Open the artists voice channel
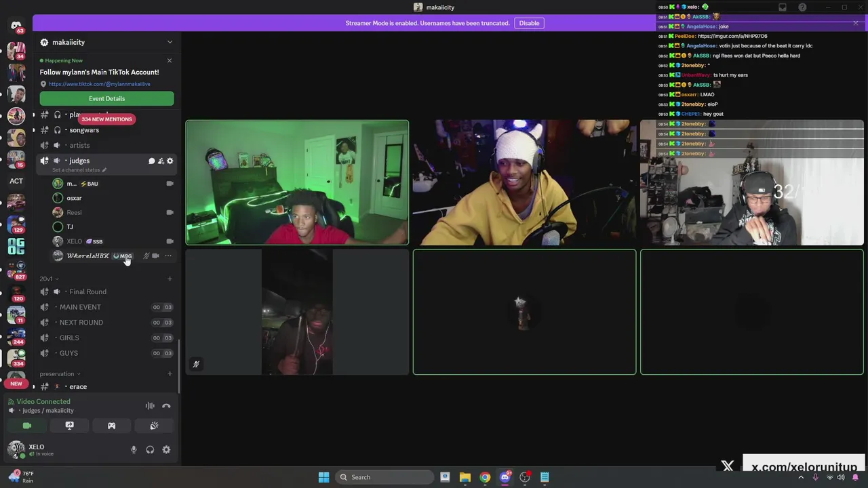Screen dimensions: 868x488 coord(106,145)
